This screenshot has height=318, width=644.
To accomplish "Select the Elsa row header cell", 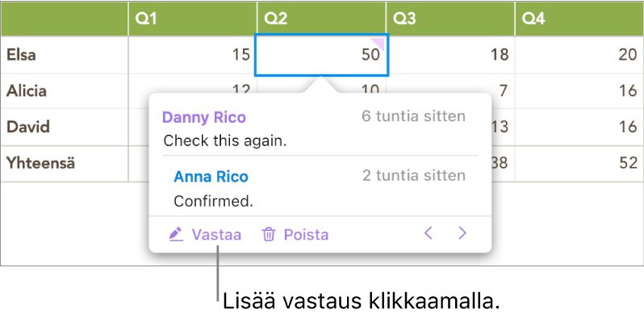I will coord(65,55).
